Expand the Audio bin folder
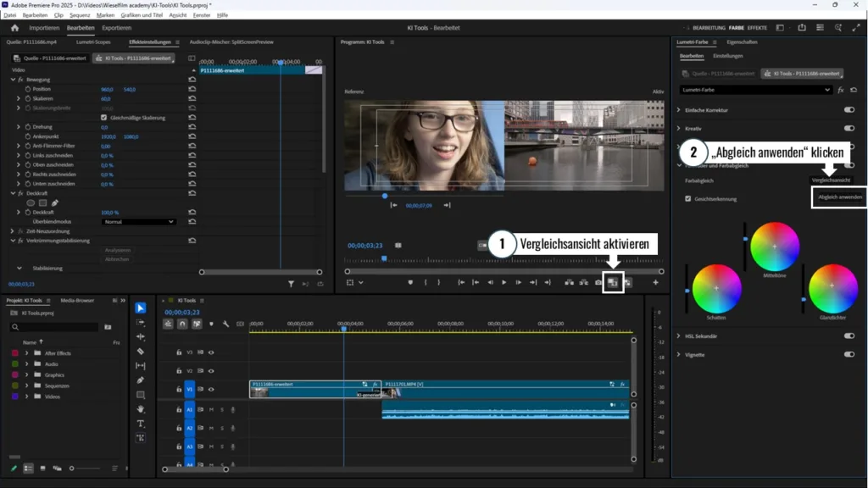868x488 pixels. click(x=26, y=363)
